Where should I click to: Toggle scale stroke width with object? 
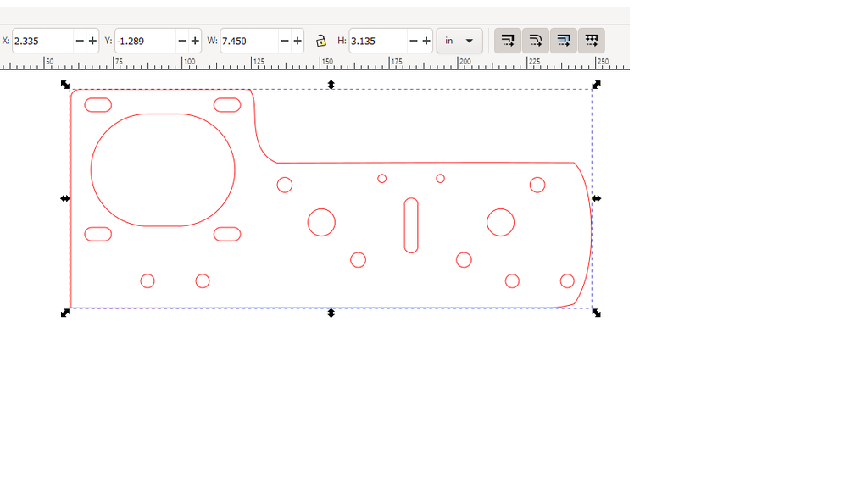(x=507, y=41)
